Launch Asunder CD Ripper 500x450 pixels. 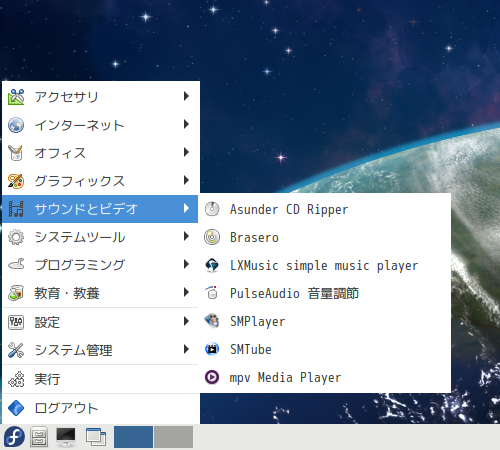[x=325, y=209]
